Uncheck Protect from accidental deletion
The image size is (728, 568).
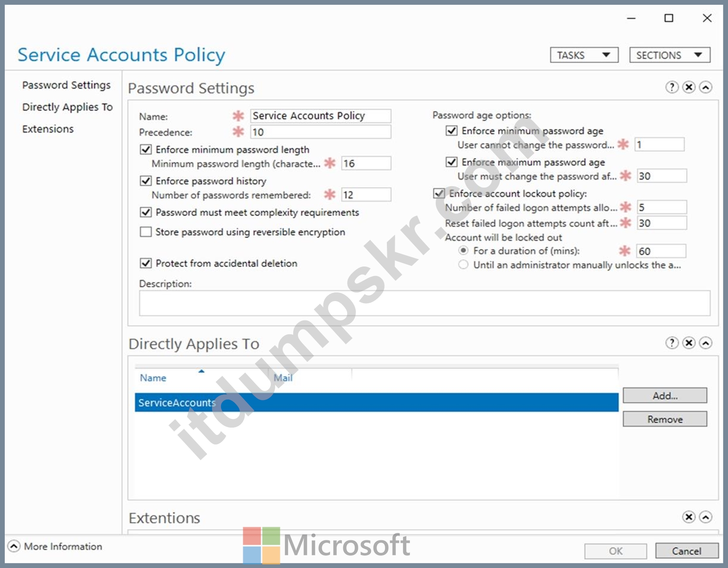click(146, 263)
